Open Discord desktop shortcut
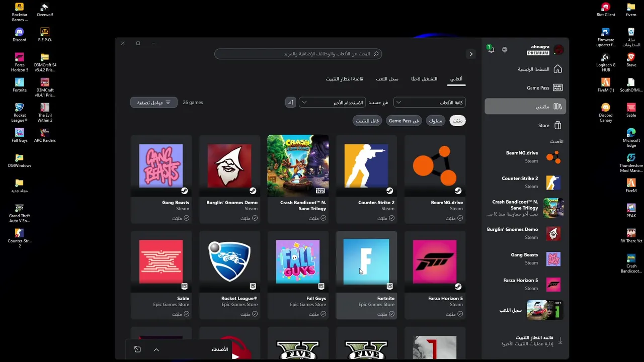This screenshot has width=644, height=362. pyautogui.click(x=19, y=35)
